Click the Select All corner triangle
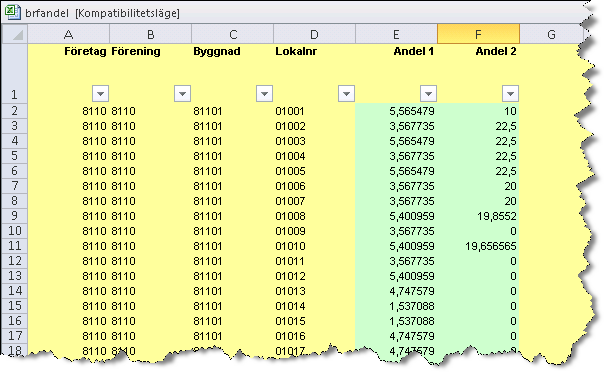 (14, 34)
